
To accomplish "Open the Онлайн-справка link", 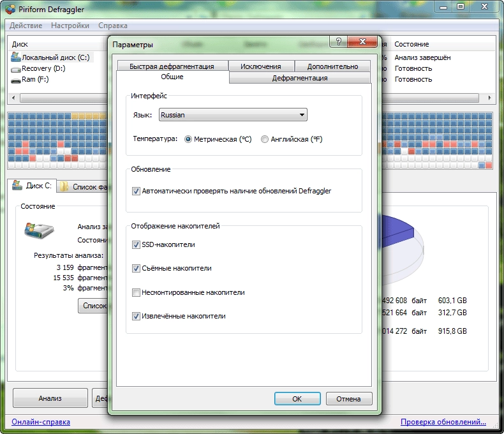I will coord(41,422).
